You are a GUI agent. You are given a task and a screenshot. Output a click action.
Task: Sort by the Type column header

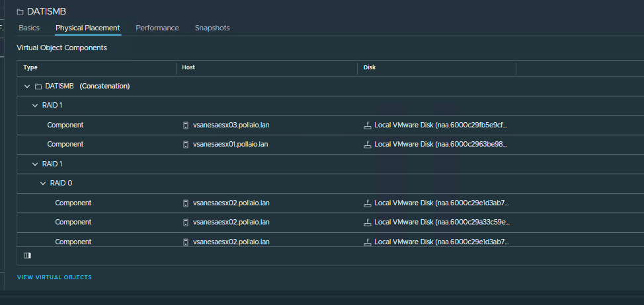point(30,67)
